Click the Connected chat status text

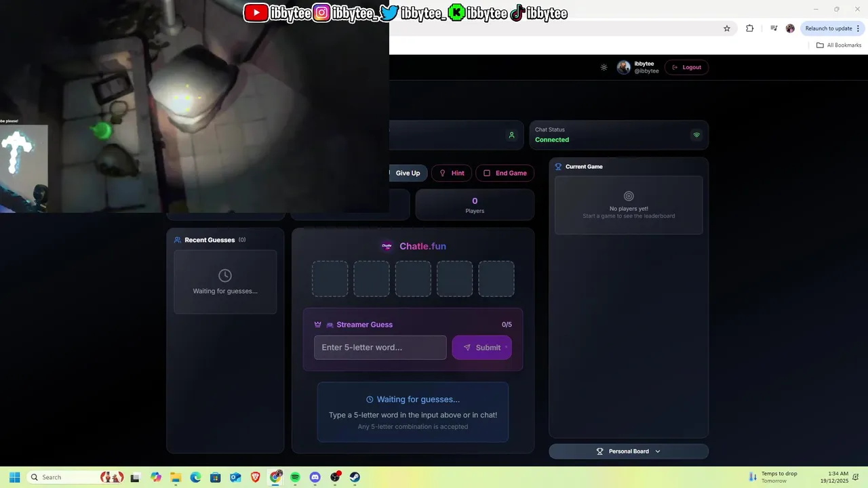tap(552, 140)
